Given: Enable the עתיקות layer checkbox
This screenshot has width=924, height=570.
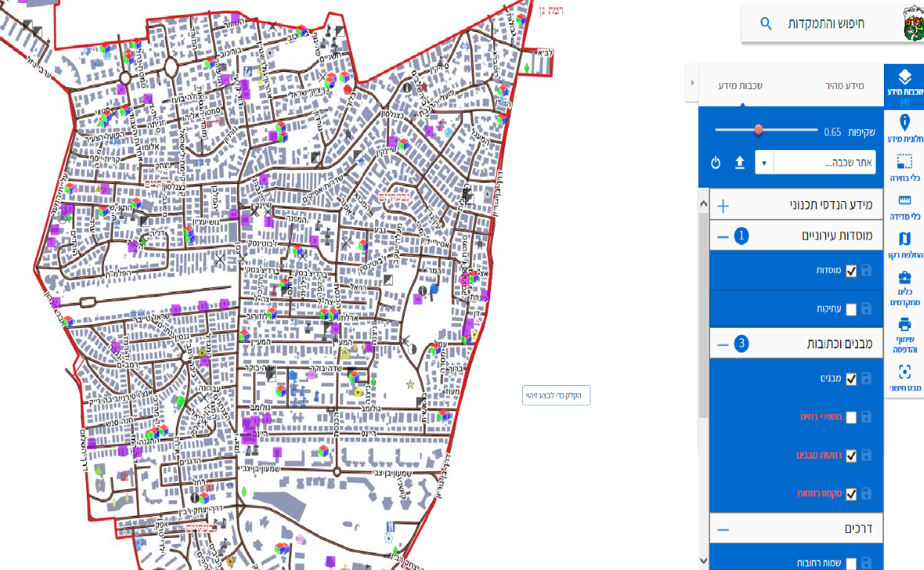Looking at the screenshot, I should [851, 309].
